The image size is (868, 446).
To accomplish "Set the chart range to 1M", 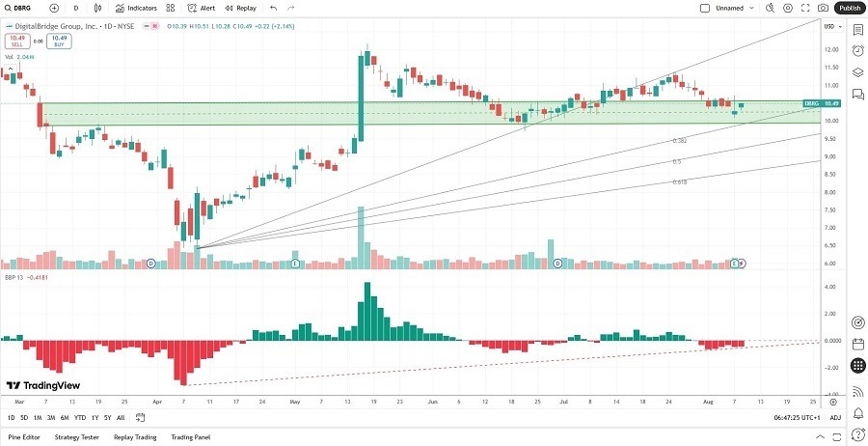I will coord(38,418).
